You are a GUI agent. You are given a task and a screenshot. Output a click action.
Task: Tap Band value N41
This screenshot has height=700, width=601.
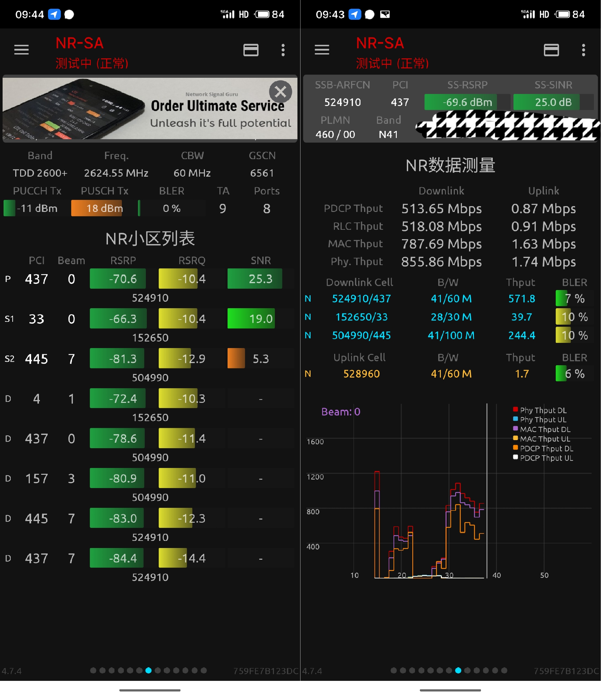coord(388,134)
